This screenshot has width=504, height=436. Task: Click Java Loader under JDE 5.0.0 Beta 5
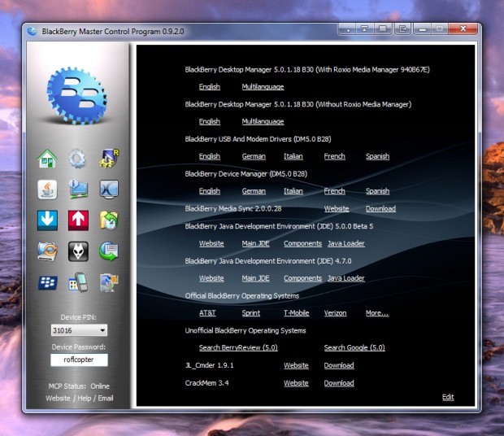point(346,243)
